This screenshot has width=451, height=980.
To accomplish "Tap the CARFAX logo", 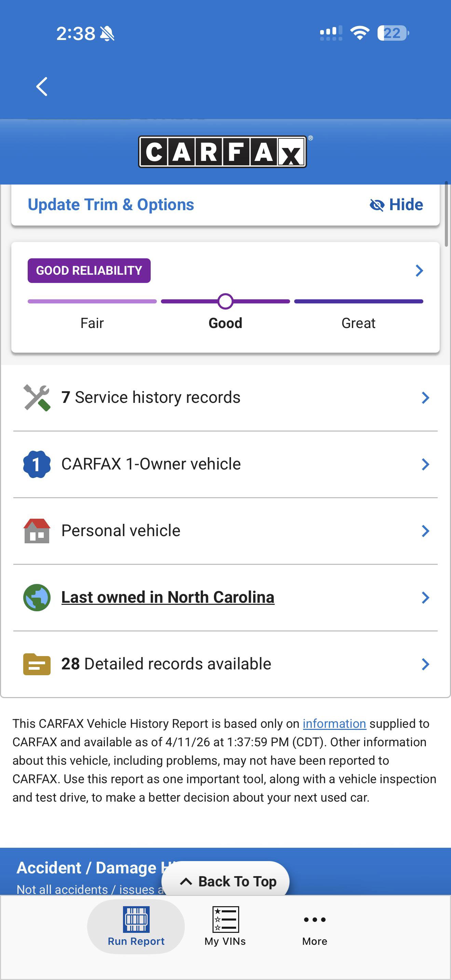I will point(222,152).
